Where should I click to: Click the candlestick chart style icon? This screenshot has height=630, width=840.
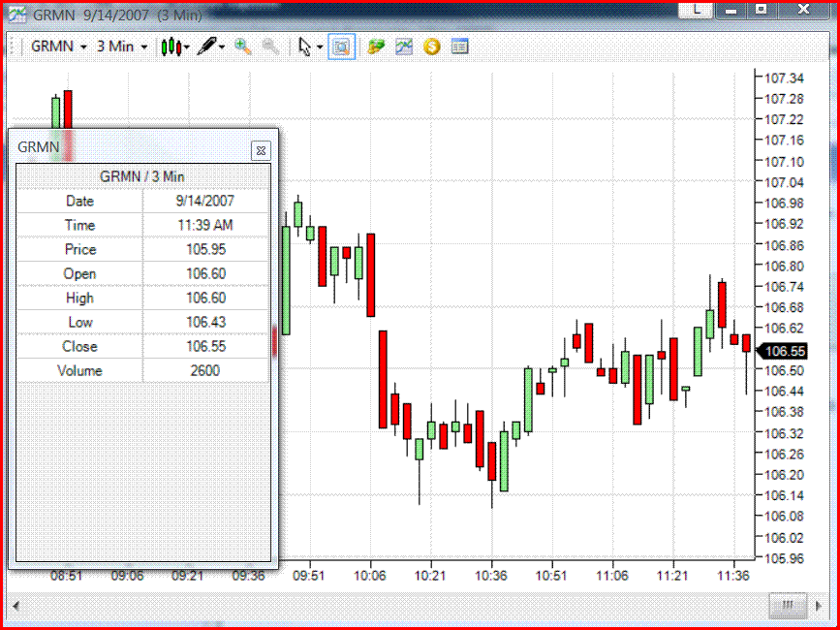tap(171, 47)
